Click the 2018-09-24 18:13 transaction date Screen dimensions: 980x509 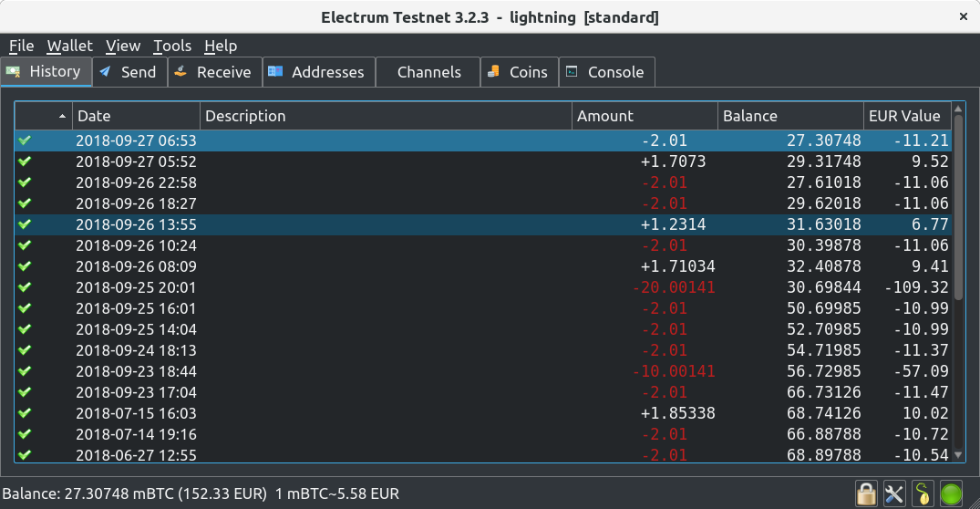tap(136, 350)
